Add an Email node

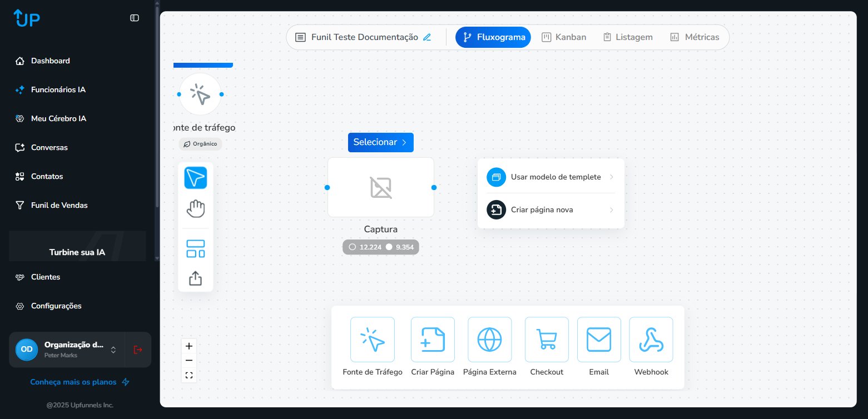[598, 340]
